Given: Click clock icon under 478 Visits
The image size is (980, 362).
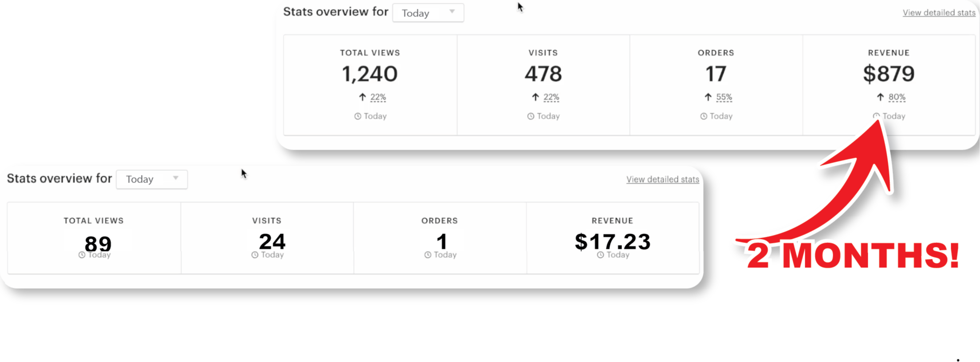Looking at the screenshot, I should (x=531, y=116).
